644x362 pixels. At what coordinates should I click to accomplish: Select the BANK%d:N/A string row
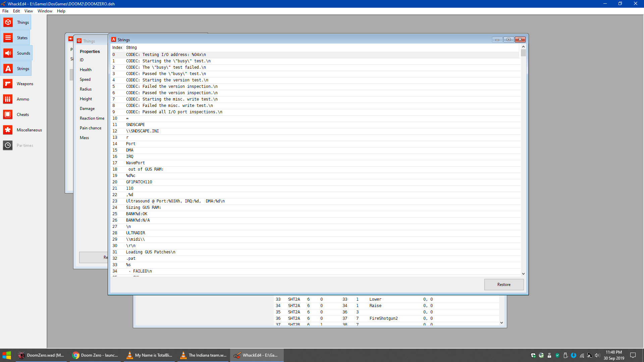pos(315,220)
